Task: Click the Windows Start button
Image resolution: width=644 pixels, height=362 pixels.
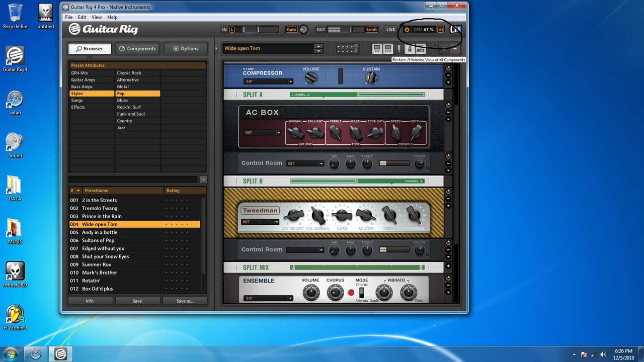Action: 11,353
